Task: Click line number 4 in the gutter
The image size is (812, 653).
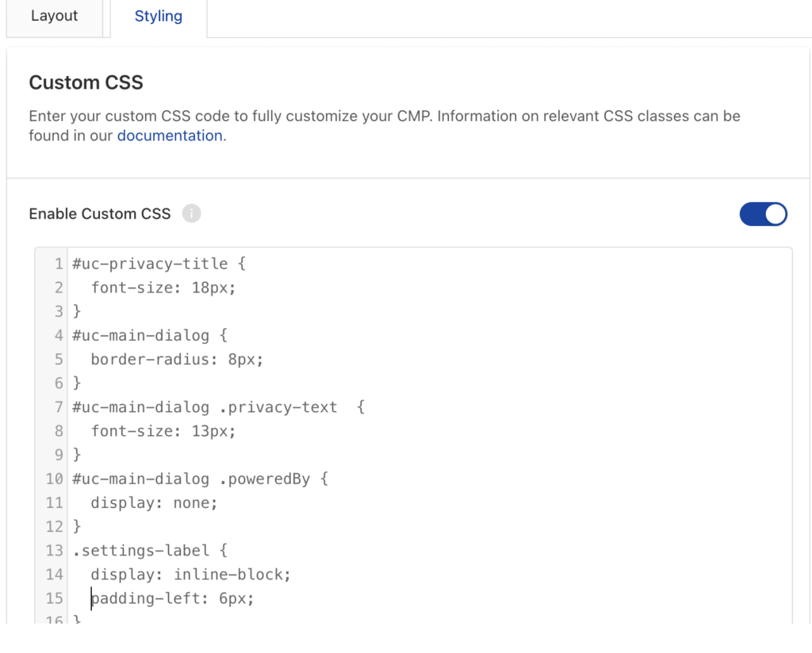Action: click(x=59, y=335)
